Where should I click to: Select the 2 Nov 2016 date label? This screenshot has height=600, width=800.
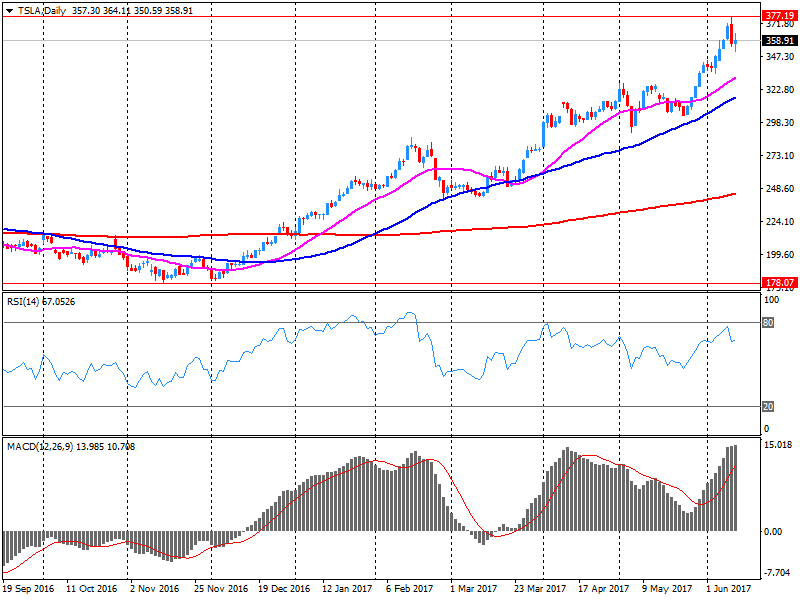(155, 588)
